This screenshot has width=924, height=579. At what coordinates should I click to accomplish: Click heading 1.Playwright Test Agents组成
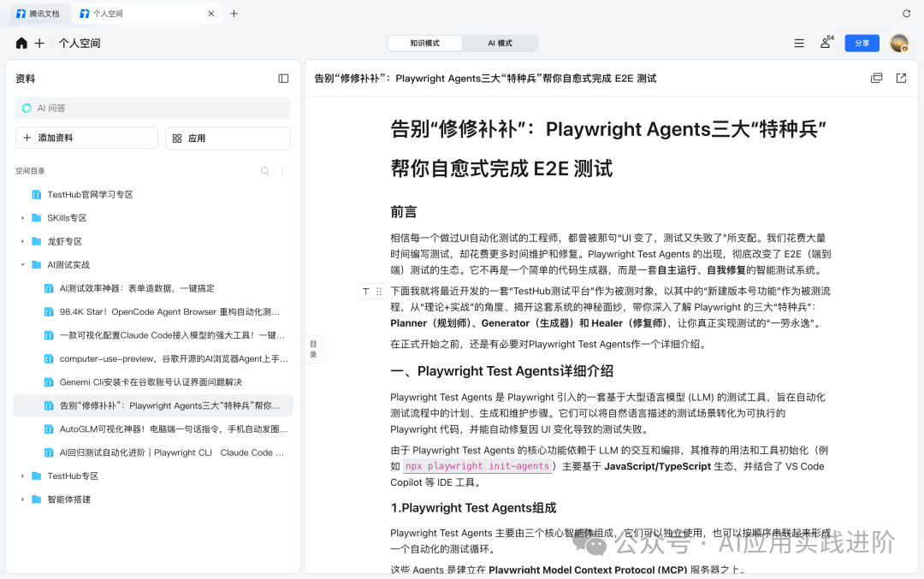coord(473,508)
